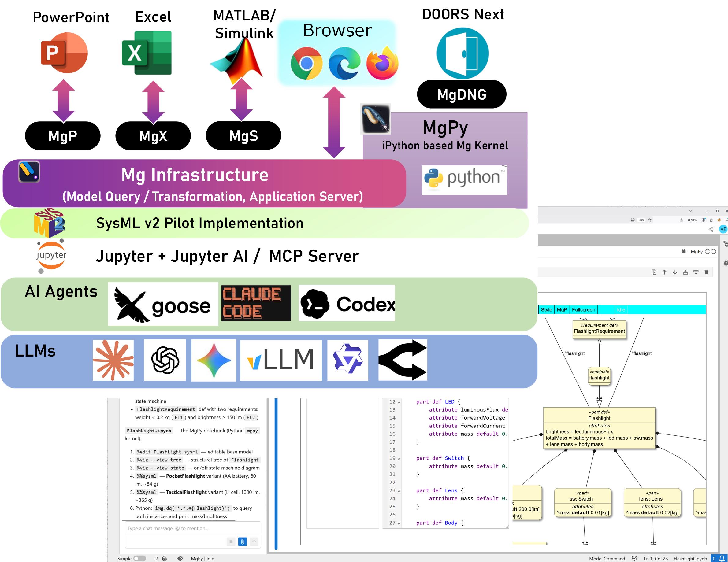Click the shield icon in the status bar
The height and width of the screenshot is (562, 728).
pyautogui.click(x=635, y=558)
